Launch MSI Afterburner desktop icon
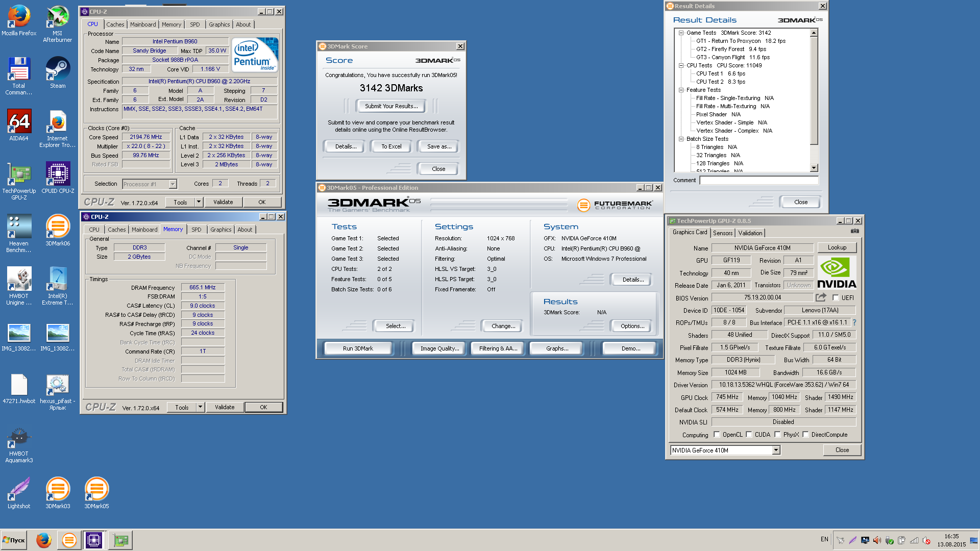 point(58,23)
